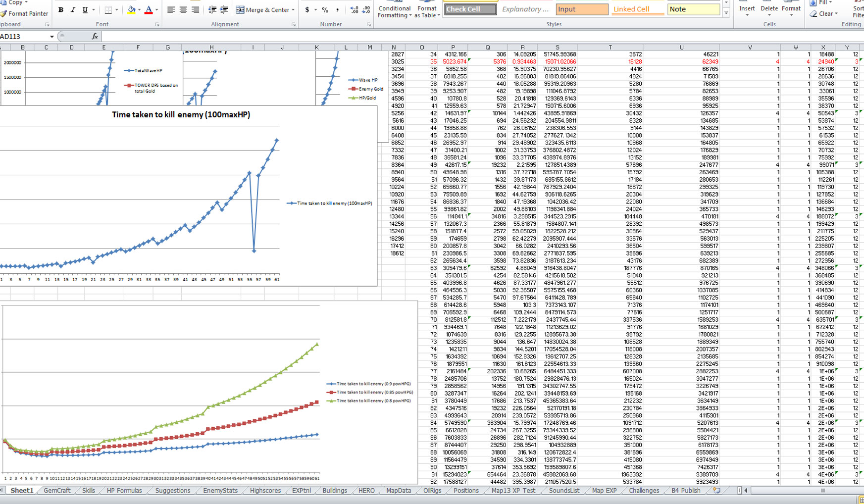This screenshot has height=504, width=864.
Task: Apply the yellow fill color bucket
Action: tap(131, 10)
